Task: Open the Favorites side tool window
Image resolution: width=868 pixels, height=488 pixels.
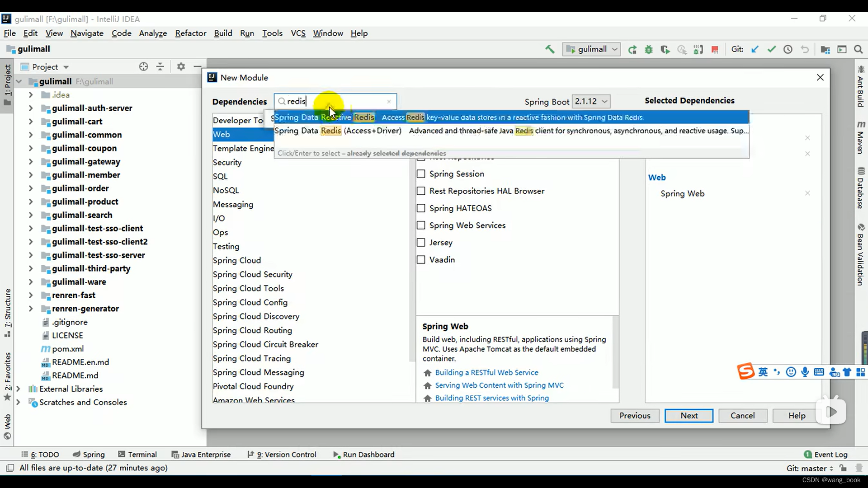Action: 8,376
